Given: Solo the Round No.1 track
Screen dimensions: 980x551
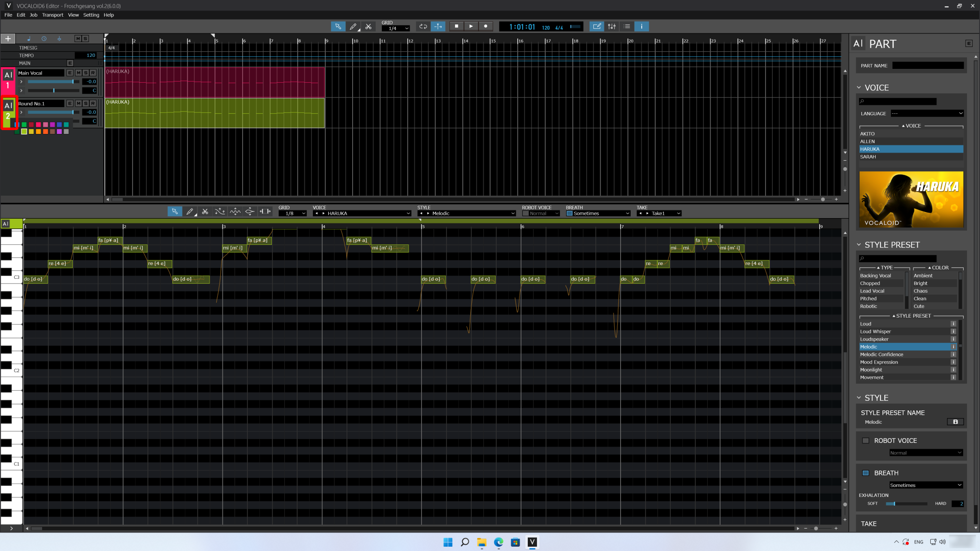Looking at the screenshot, I should pyautogui.click(x=86, y=103).
